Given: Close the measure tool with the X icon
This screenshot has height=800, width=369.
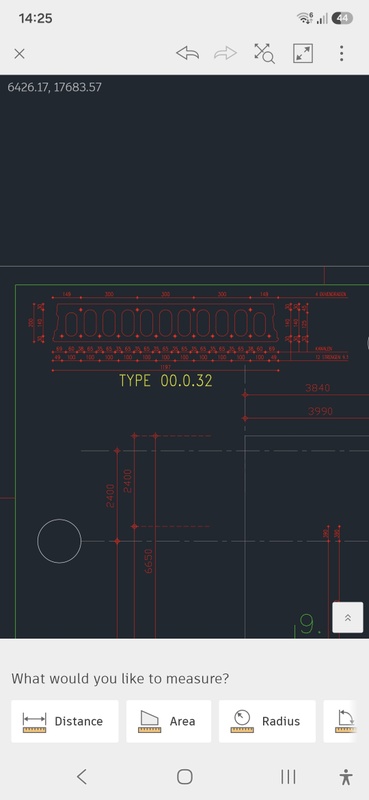Looking at the screenshot, I should (x=19, y=54).
